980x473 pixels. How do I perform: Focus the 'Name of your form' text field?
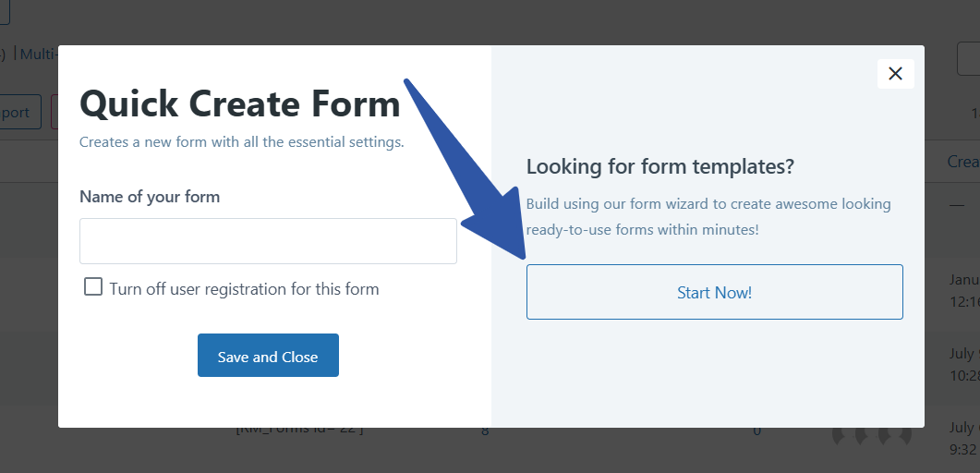(x=268, y=241)
